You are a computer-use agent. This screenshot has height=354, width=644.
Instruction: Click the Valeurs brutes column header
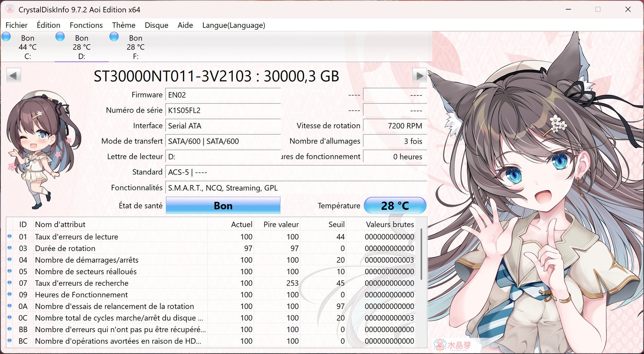click(381, 224)
